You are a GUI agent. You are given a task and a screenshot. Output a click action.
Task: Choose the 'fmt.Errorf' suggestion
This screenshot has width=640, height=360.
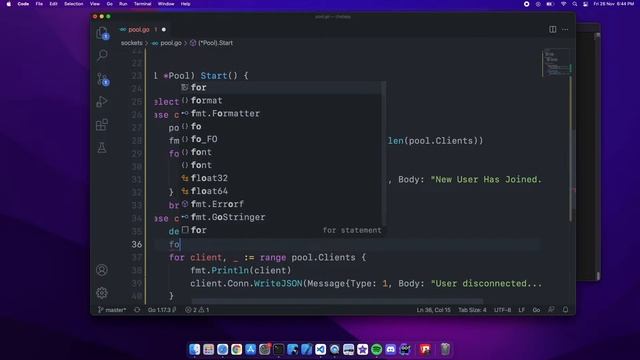pyautogui.click(x=282, y=204)
